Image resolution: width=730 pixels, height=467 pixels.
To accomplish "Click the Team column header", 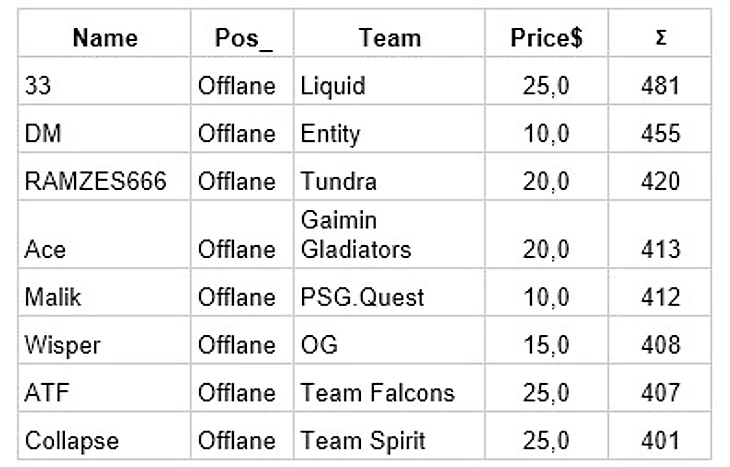I will coord(389,39).
